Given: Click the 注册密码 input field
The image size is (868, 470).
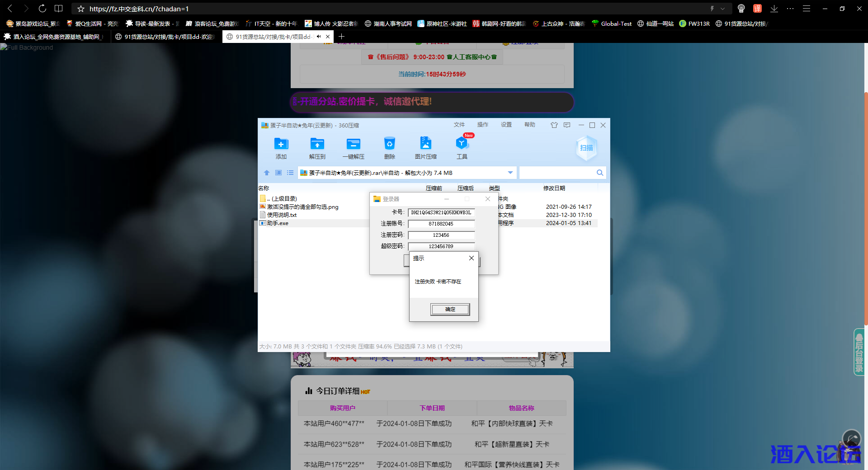Looking at the screenshot, I should click(x=441, y=235).
